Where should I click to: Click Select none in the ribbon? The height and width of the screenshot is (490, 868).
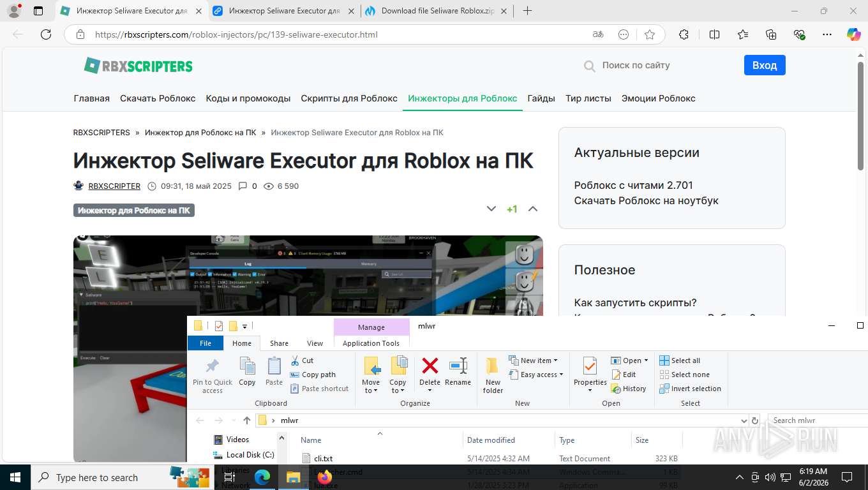684,375
